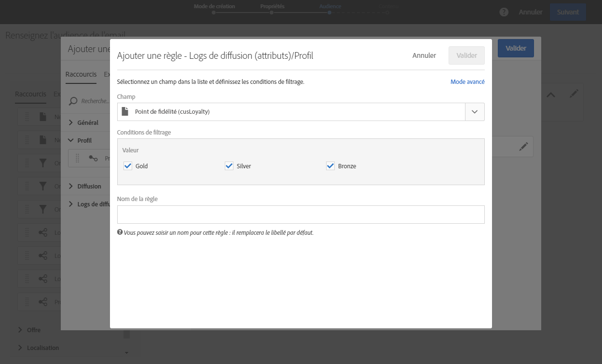Uncheck the Gold checkbox
This screenshot has height=364, width=602.
(128, 166)
